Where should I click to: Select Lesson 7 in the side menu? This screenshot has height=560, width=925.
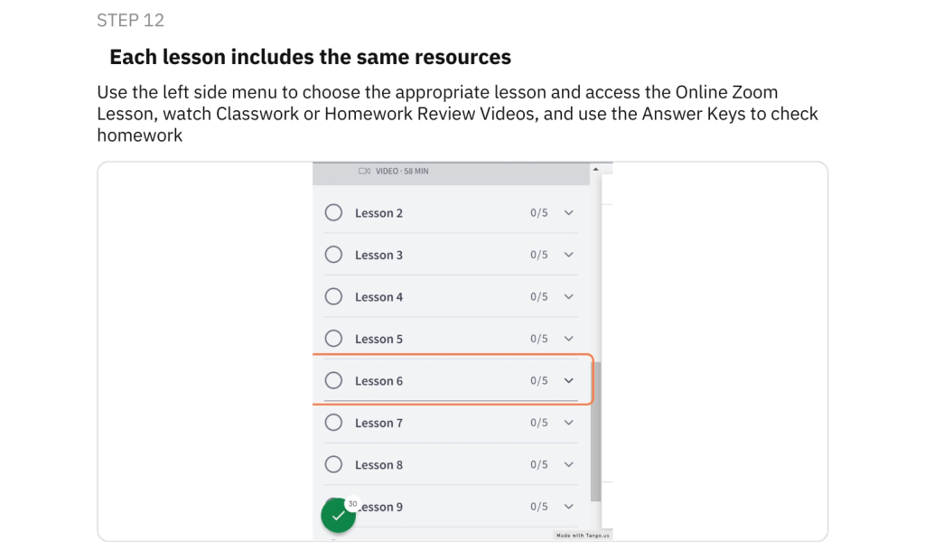(x=451, y=423)
